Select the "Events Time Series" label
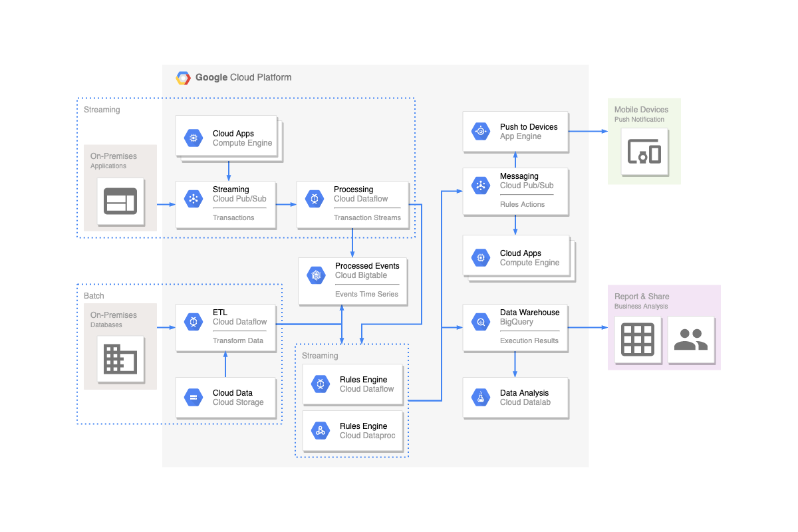 pos(366,294)
